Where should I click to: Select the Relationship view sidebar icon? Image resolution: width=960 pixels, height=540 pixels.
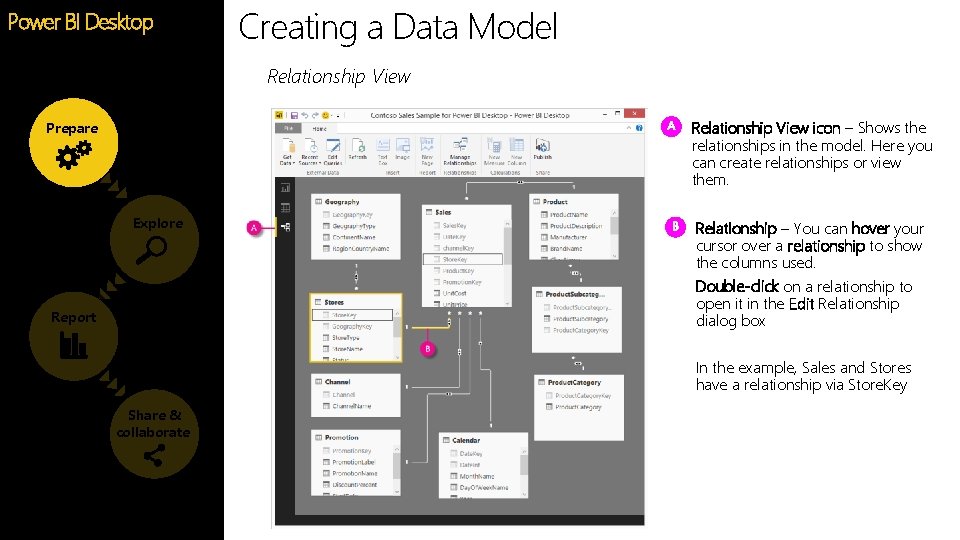coord(285,227)
